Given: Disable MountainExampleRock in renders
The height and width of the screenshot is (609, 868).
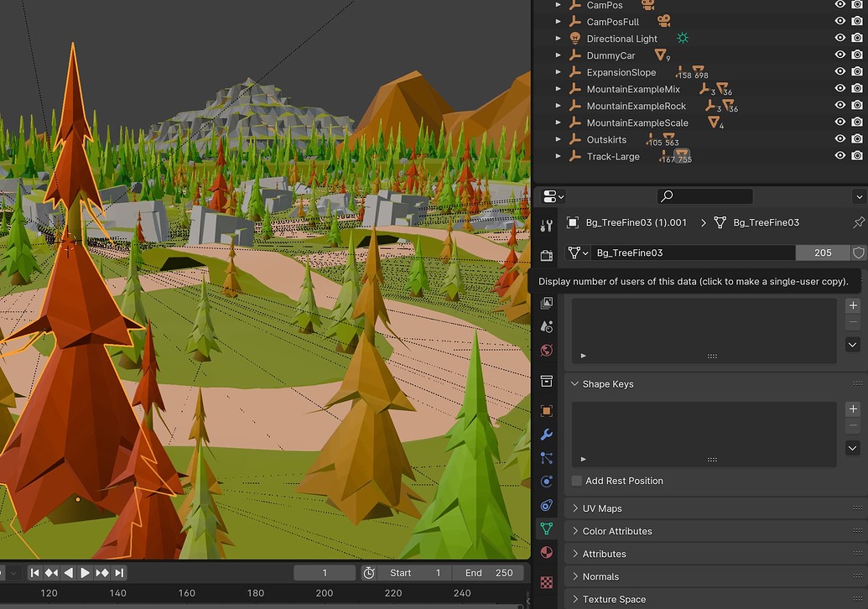Looking at the screenshot, I should pos(857,105).
